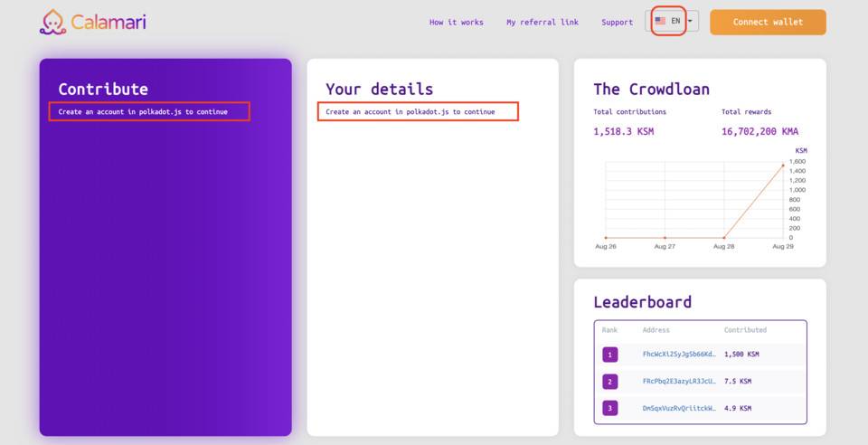
Task: Click the Total contributions label
Action: (629, 112)
